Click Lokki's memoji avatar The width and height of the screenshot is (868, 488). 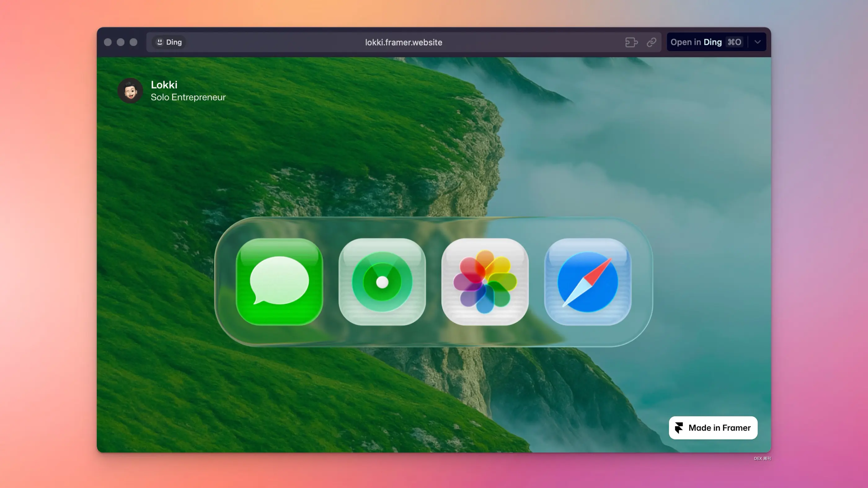point(131,90)
